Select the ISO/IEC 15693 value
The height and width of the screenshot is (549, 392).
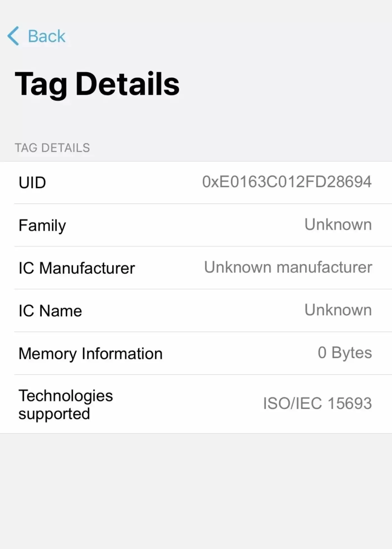pos(317,403)
